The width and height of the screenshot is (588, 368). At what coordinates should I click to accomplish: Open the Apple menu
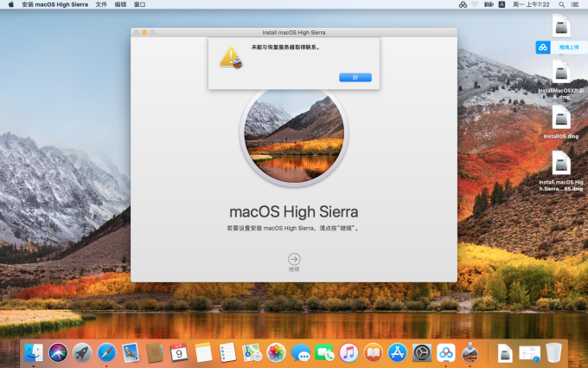pos(11,4)
